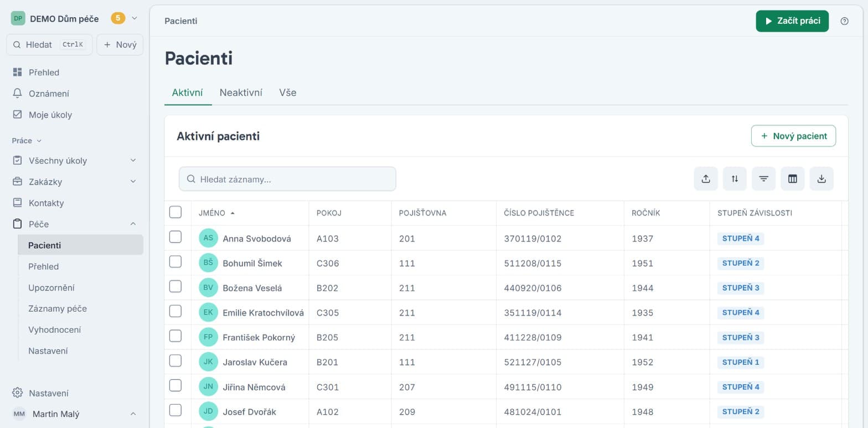The width and height of the screenshot is (868, 428).
Task: Check the box for Jaroslav Kučera
Action: 175,360
